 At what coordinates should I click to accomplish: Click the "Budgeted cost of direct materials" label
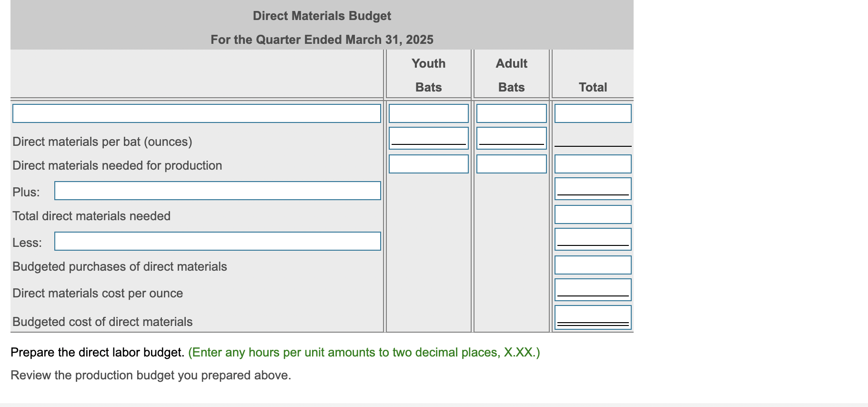102,322
